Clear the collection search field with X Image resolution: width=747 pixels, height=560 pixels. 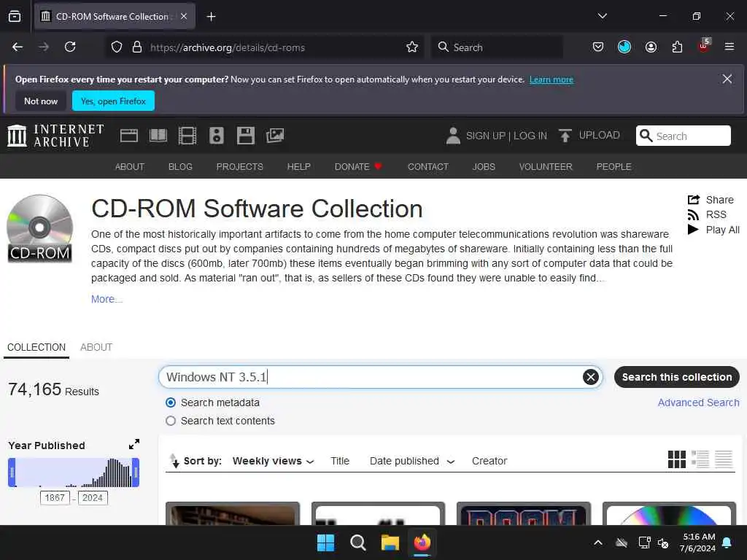(x=590, y=377)
